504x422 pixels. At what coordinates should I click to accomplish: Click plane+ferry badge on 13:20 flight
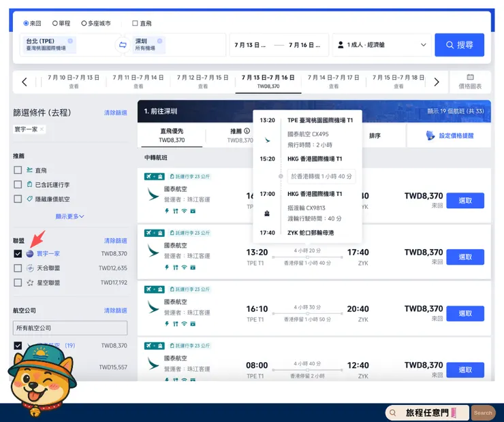[155, 233]
